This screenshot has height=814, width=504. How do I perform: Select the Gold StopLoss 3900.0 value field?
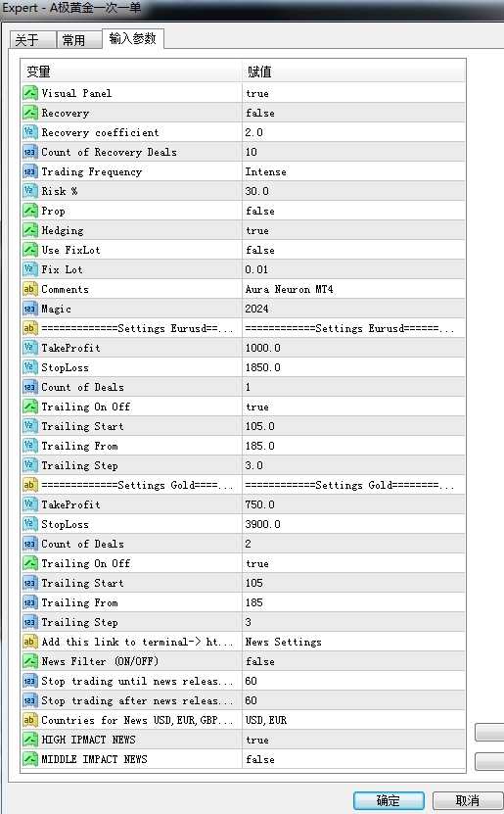click(x=353, y=524)
